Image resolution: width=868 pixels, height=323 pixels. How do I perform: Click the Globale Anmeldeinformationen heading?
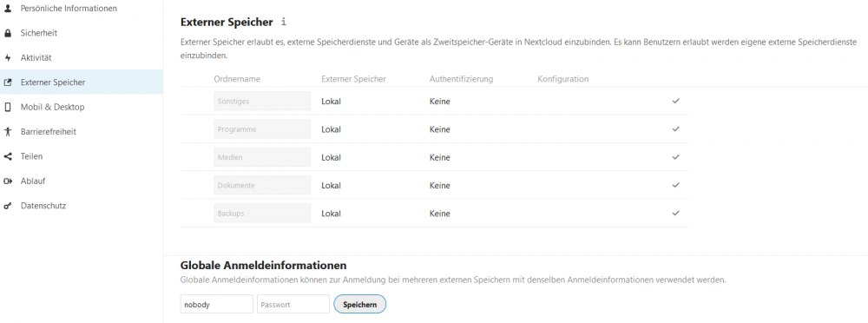tap(264, 266)
